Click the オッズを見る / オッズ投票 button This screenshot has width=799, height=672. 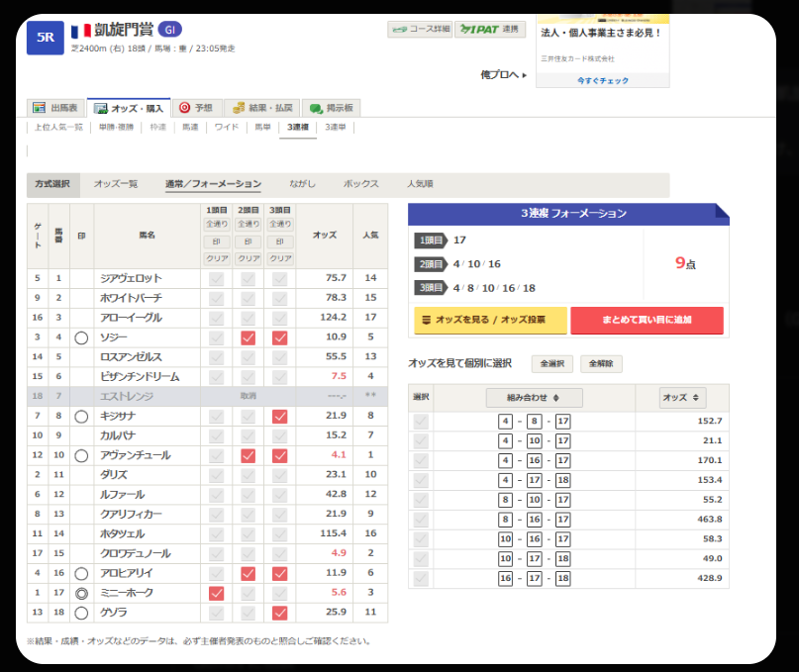490,321
